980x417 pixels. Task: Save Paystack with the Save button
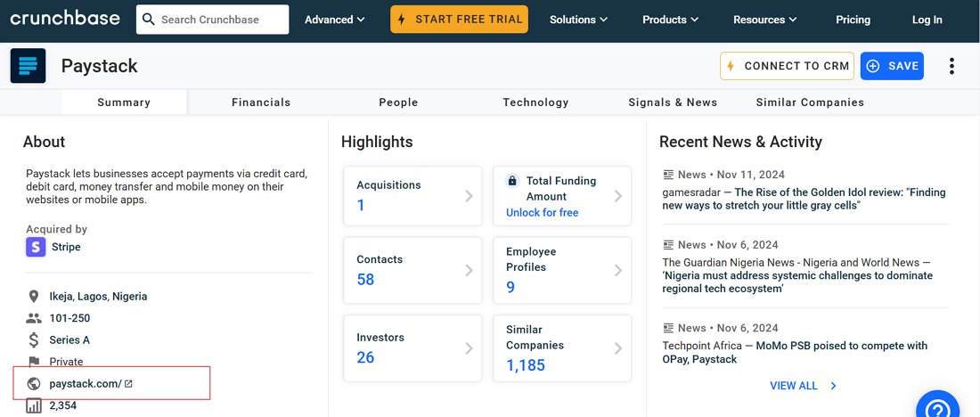[892, 66]
